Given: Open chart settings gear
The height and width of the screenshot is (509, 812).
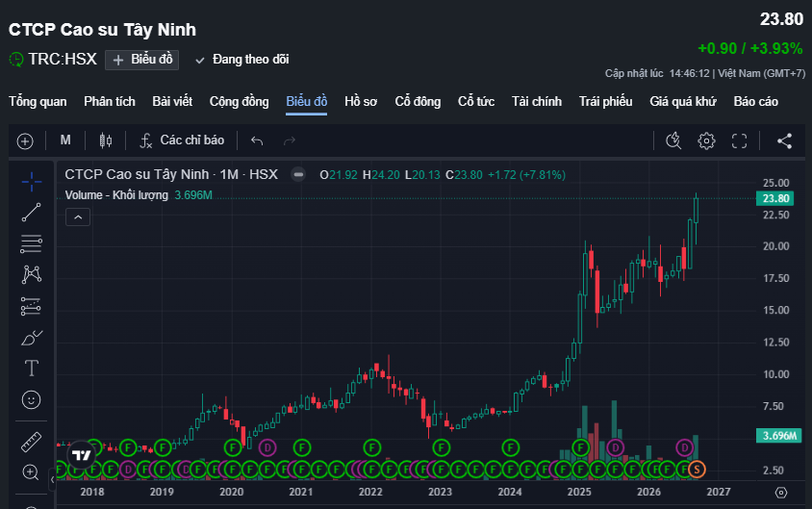Looking at the screenshot, I should click(x=706, y=140).
